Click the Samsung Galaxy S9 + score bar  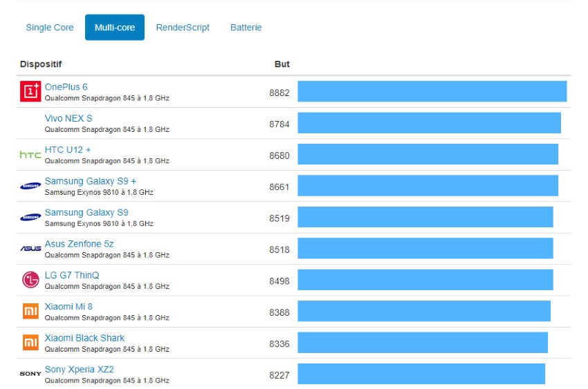pos(428,185)
